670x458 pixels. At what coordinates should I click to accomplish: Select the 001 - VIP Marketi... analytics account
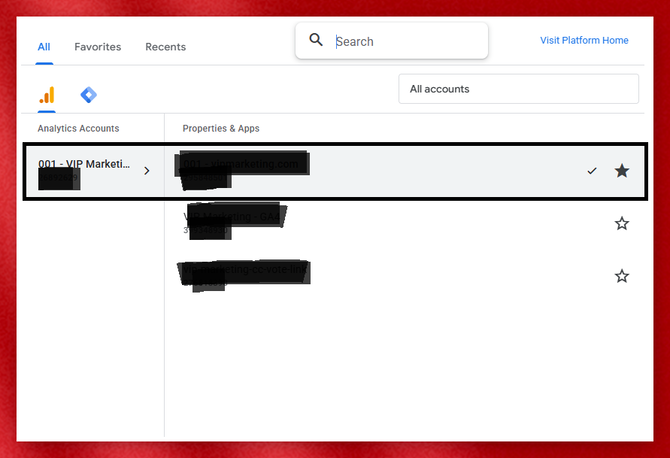click(x=94, y=171)
